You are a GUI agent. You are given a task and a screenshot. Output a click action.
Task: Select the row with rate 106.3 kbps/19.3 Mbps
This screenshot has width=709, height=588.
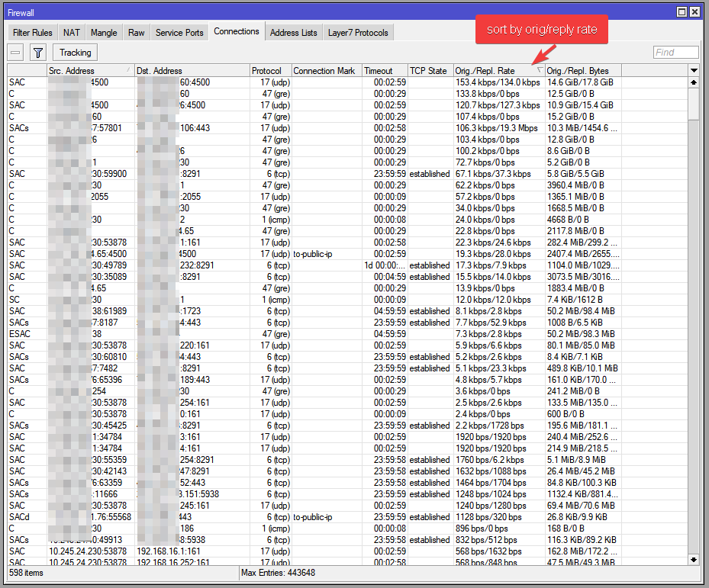pos(347,128)
